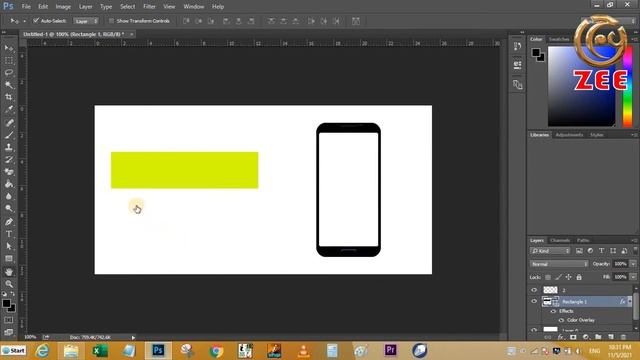Select the Horizontal Type tool
This screenshot has width=640, height=360.
coord(9,234)
